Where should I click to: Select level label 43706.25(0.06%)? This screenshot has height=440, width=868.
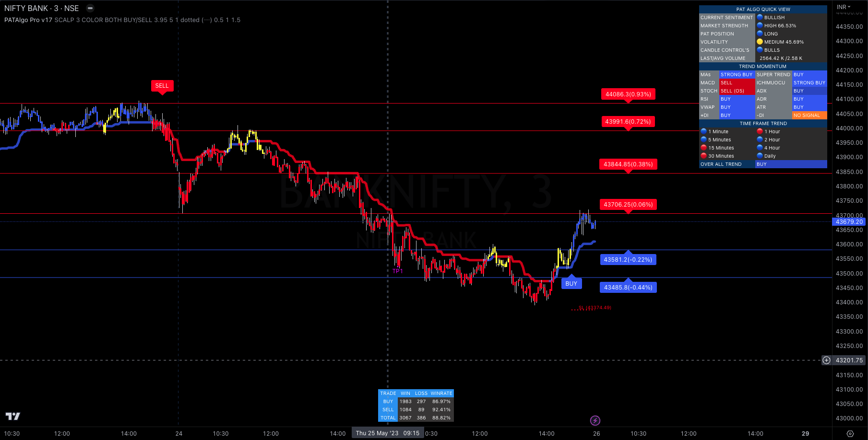(628, 205)
